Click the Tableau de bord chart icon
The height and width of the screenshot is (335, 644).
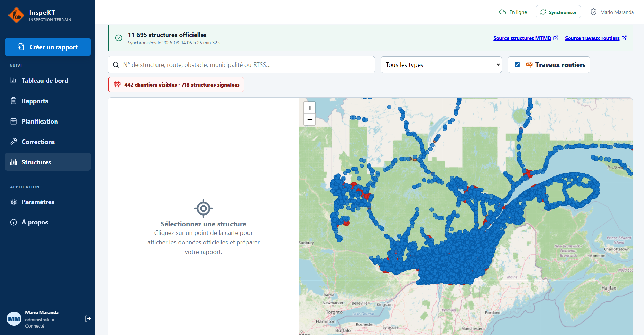[x=14, y=80]
